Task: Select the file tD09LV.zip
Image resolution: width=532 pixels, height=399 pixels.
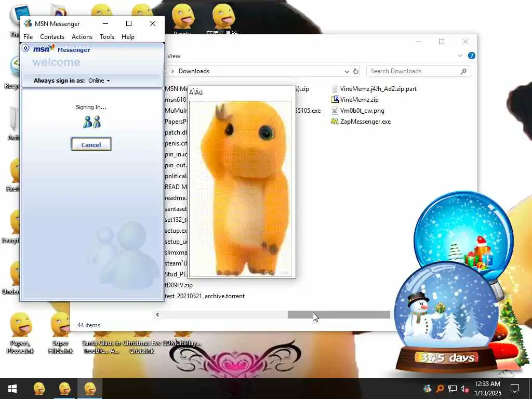Action: (179, 285)
